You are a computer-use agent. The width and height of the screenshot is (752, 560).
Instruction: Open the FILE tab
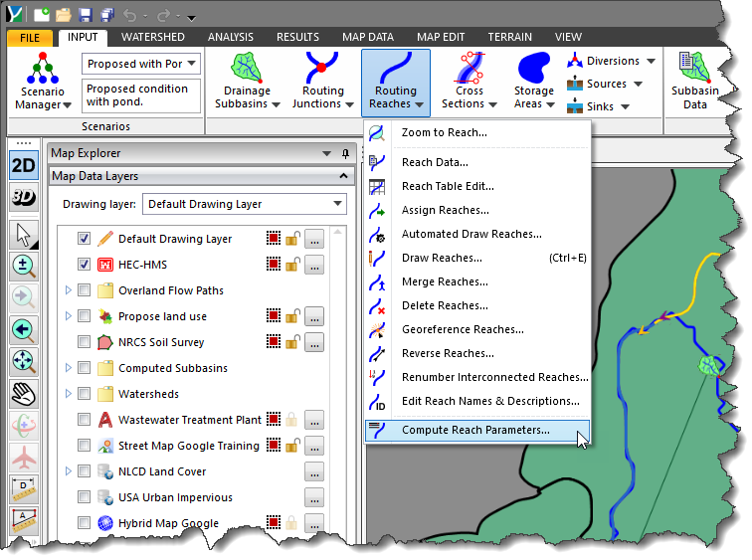click(x=30, y=38)
